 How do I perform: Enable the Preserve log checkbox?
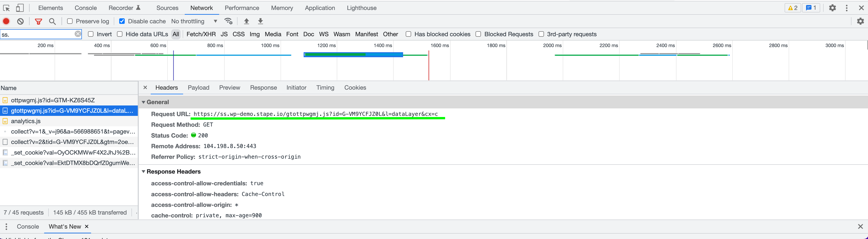70,21
